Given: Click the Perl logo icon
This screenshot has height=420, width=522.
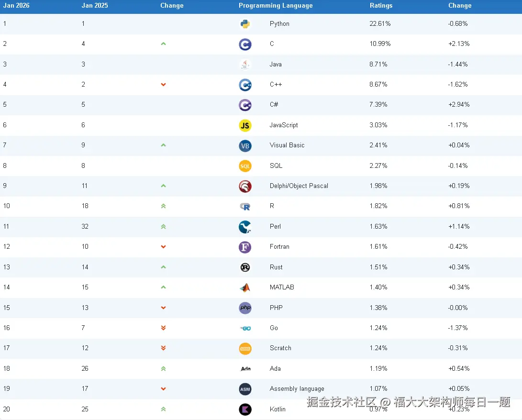Looking at the screenshot, I should (x=245, y=227).
